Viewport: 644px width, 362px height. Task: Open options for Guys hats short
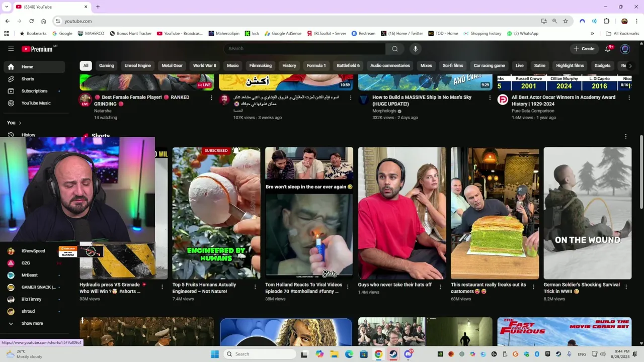point(441,287)
